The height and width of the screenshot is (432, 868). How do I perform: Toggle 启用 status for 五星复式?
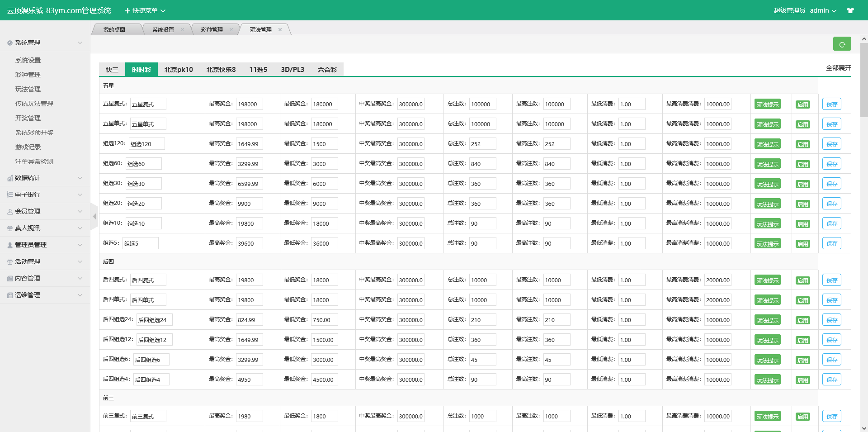[803, 104]
